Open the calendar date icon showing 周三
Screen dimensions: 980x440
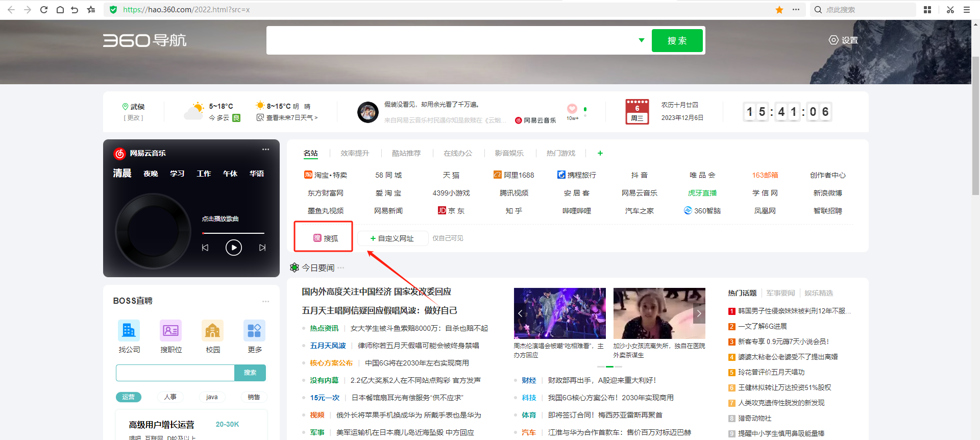[x=637, y=112]
